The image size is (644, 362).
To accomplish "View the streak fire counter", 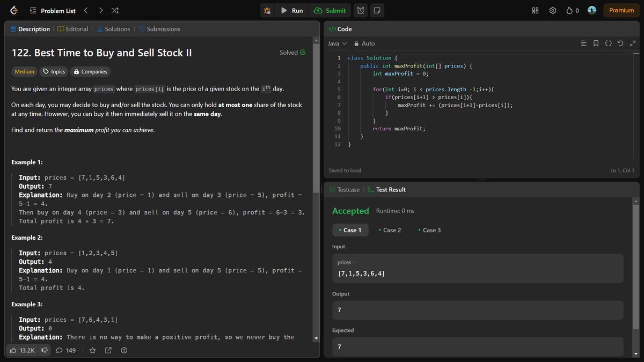I will (573, 10).
